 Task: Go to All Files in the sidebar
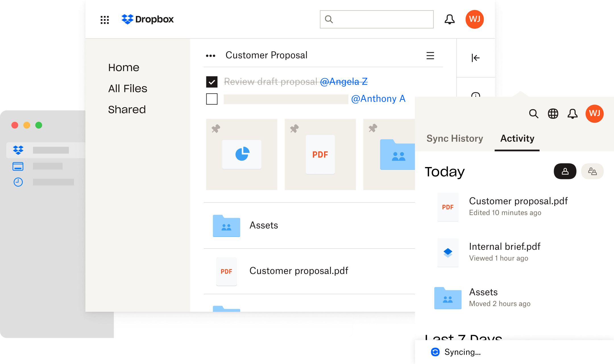coord(128,88)
